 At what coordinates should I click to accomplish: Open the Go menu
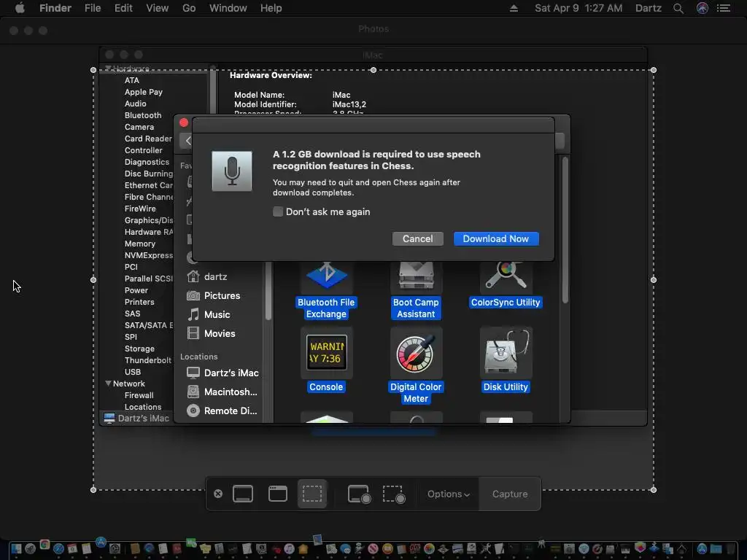coord(189,8)
